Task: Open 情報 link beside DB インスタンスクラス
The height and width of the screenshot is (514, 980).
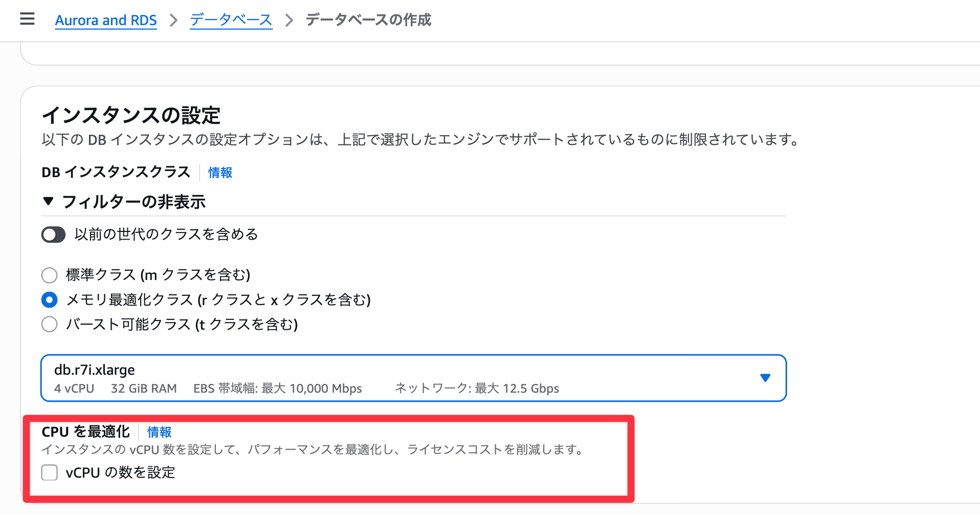Action: point(220,173)
